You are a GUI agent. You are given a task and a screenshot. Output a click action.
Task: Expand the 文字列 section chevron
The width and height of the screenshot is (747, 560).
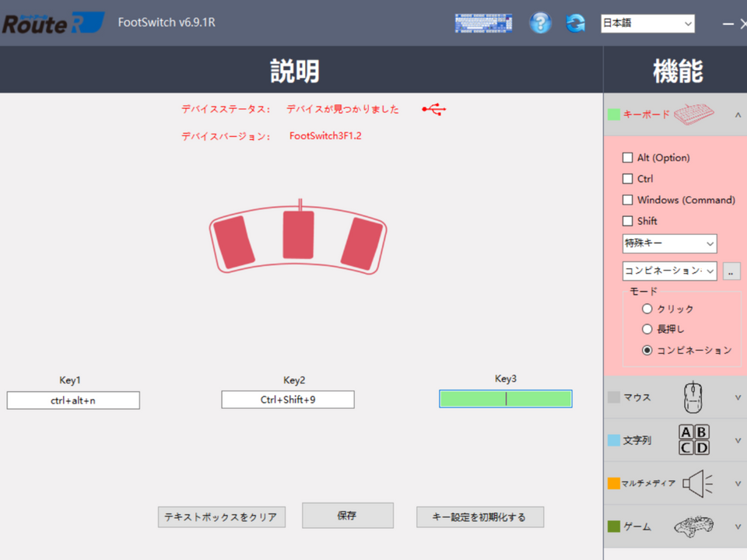coord(738,440)
